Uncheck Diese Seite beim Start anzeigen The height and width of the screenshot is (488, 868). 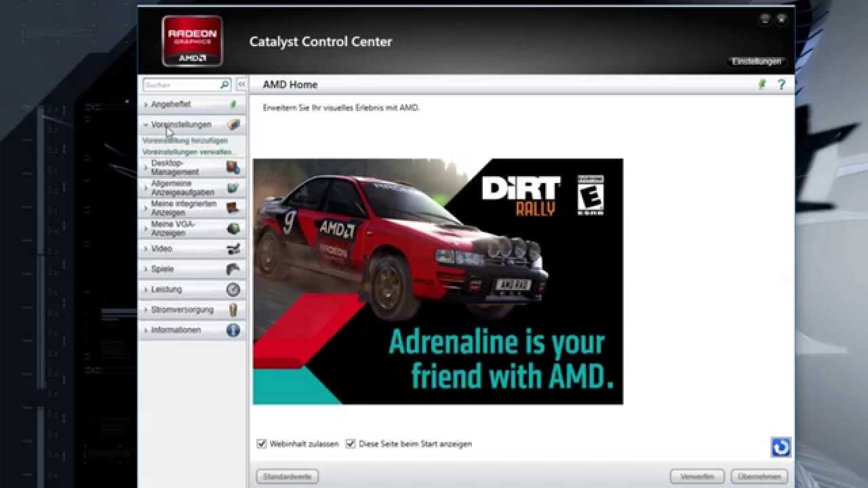click(351, 444)
